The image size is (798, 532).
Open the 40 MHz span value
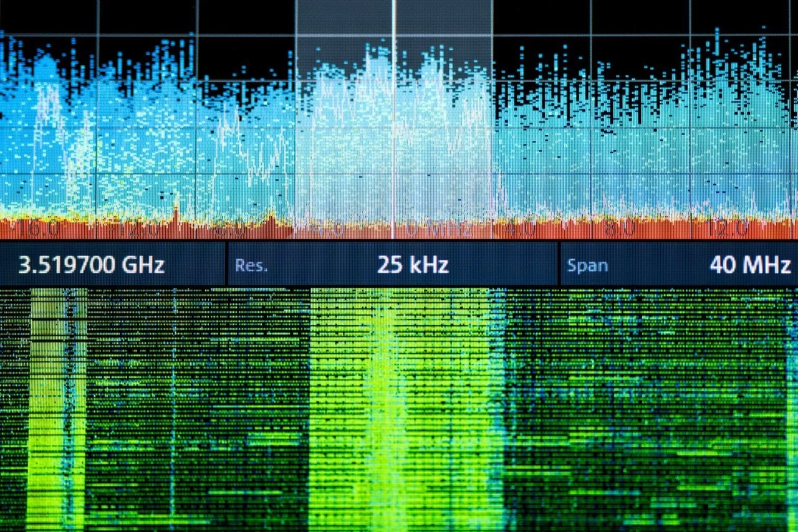[749, 265]
